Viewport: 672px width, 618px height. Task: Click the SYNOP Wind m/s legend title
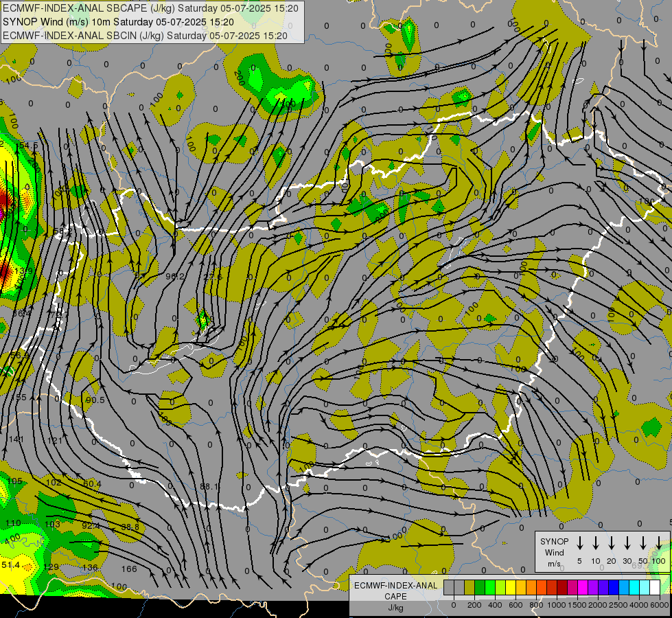click(554, 552)
